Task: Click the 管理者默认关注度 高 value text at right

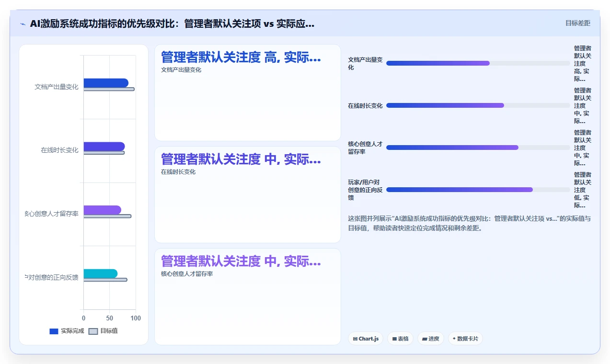Action: [x=583, y=63]
